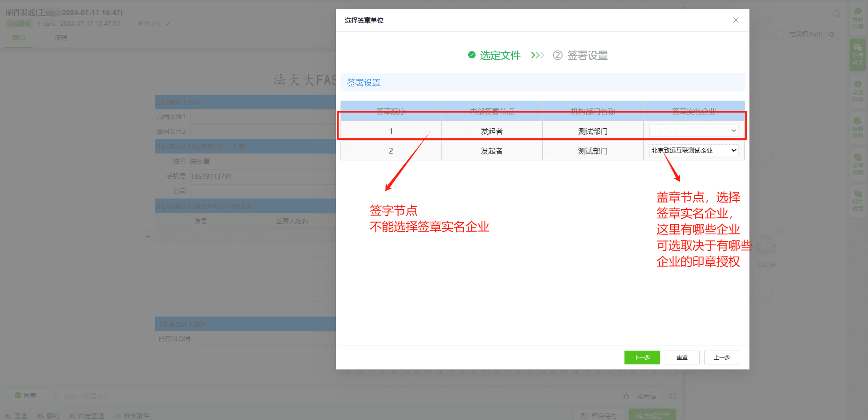
Task: Toggle the eye icon next to 与我相关
Action: click(832, 34)
